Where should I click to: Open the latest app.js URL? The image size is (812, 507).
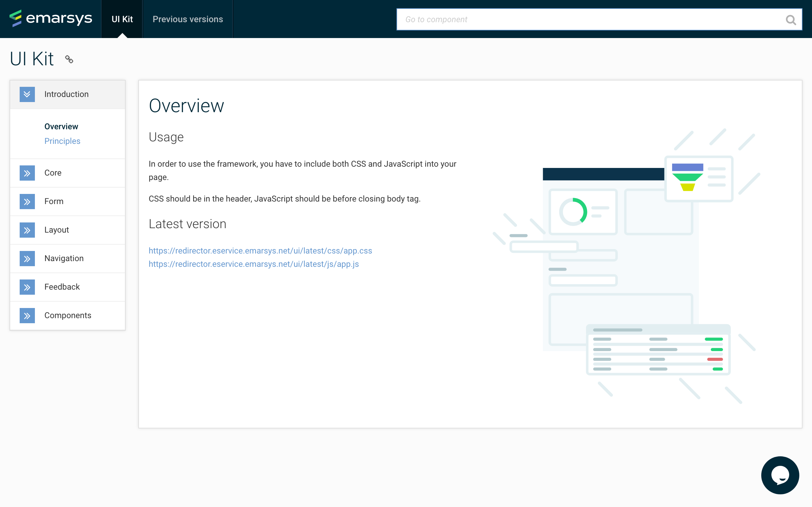click(254, 264)
